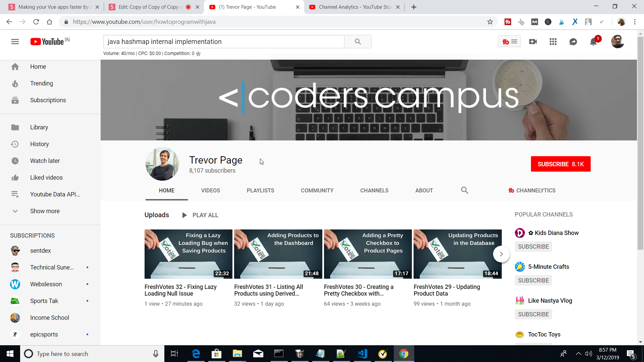Open the notifications bell

click(593, 42)
